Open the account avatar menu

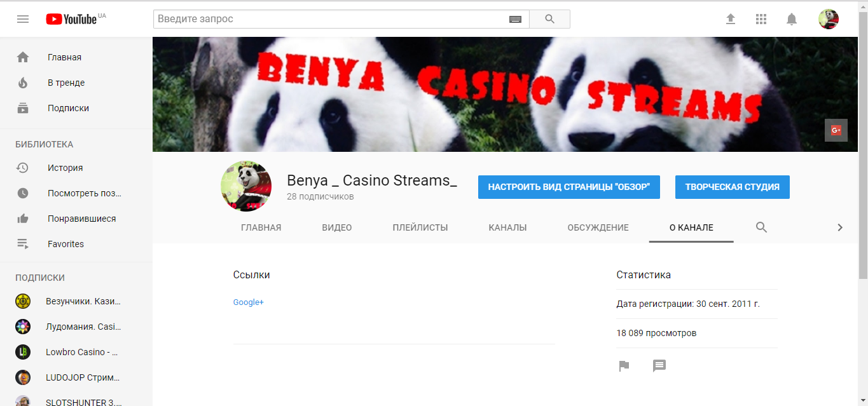pos(829,19)
